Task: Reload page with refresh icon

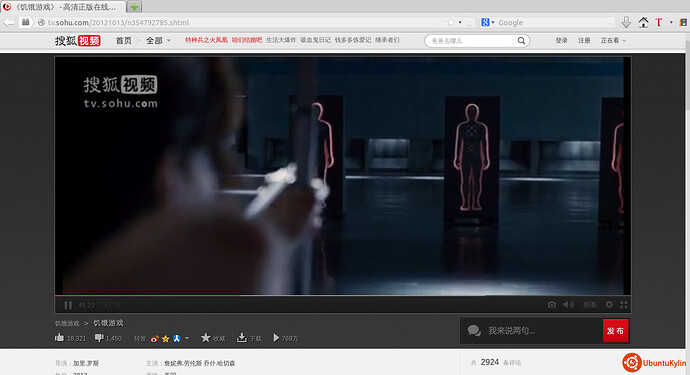Action: [470, 22]
